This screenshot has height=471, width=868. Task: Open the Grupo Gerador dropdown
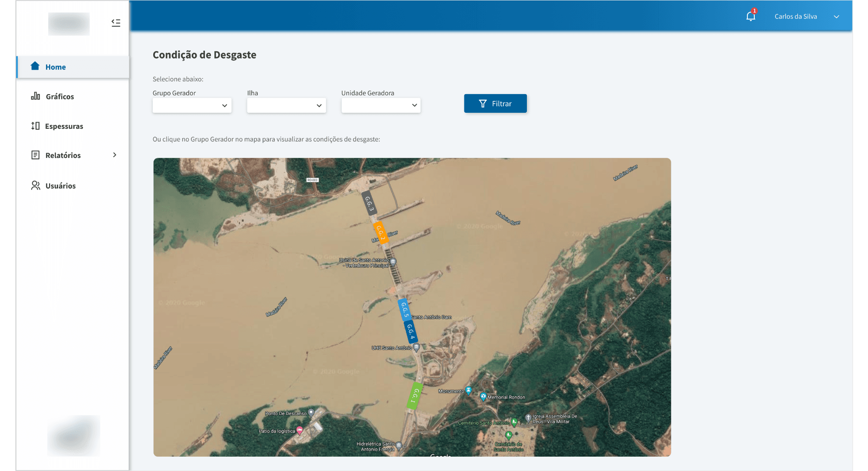192,105
